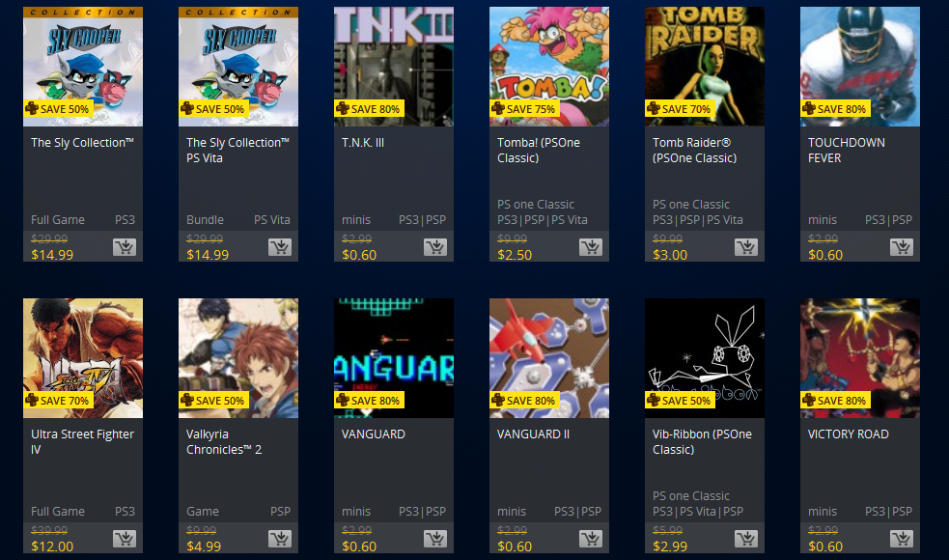
Task: Click cart icon for T.N.K. III
Action: (435, 247)
